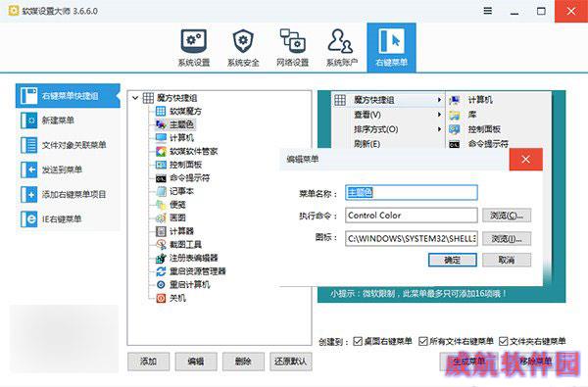Click 刷新(E) in the preview menu
The width and height of the screenshot is (588, 387).
[367, 144]
